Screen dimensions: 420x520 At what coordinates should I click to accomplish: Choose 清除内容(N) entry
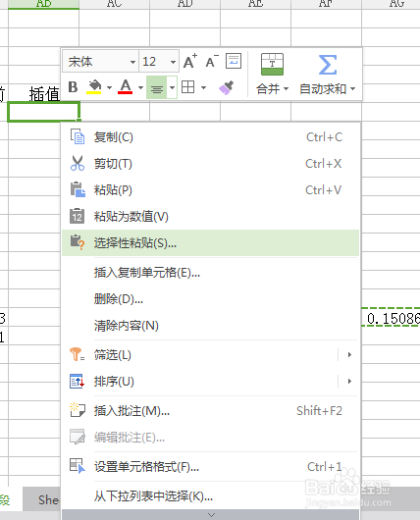click(x=210, y=326)
